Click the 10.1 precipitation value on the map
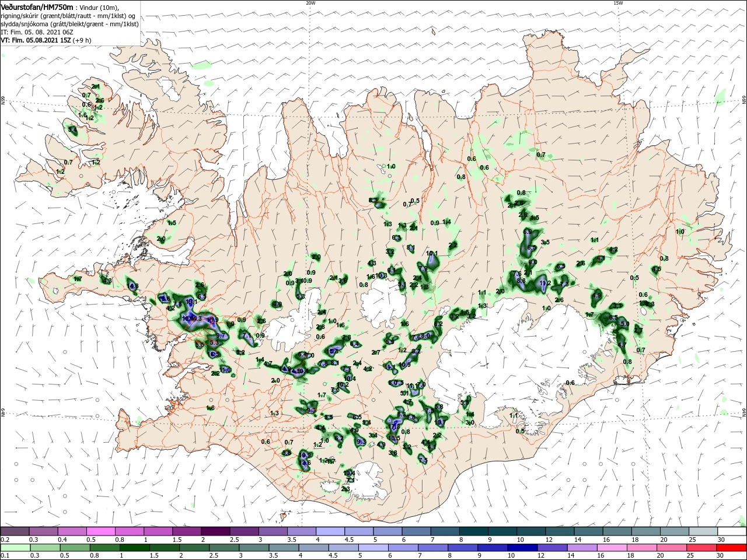Viewport: 747px width, 560px height. [432, 254]
